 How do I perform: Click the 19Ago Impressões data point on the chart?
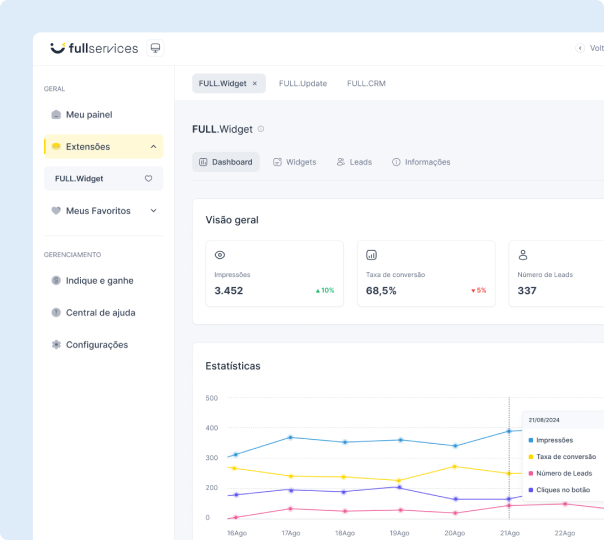point(401,440)
